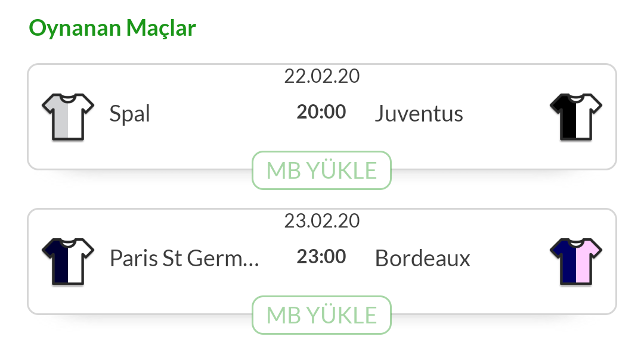Screen dimensions: 644x355
Task: Select the Bordeaux team name
Action: pos(423,259)
